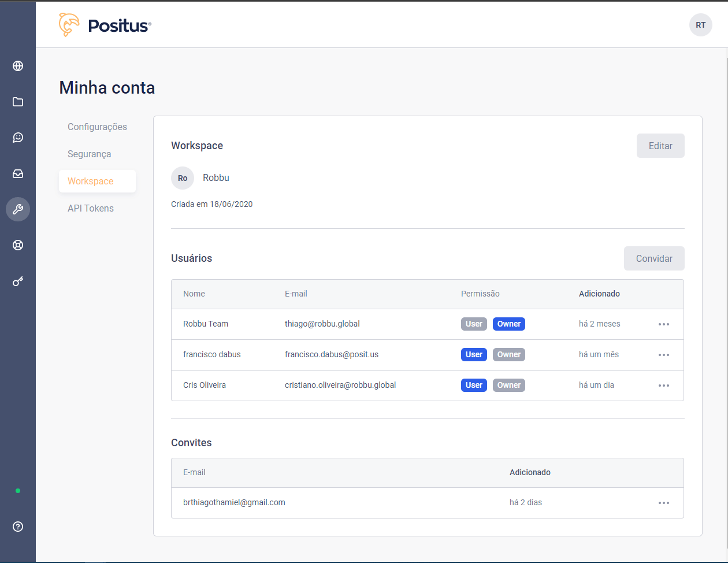Click the Minha conta heading
The height and width of the screenshot is (563, 728).
pyautogui.click(x=107, y=88)
